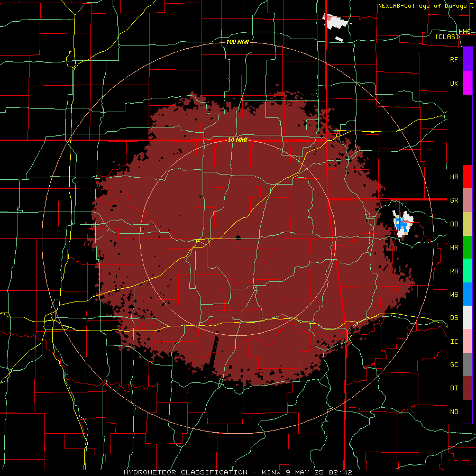Click the 'GR' legend label

454,200
